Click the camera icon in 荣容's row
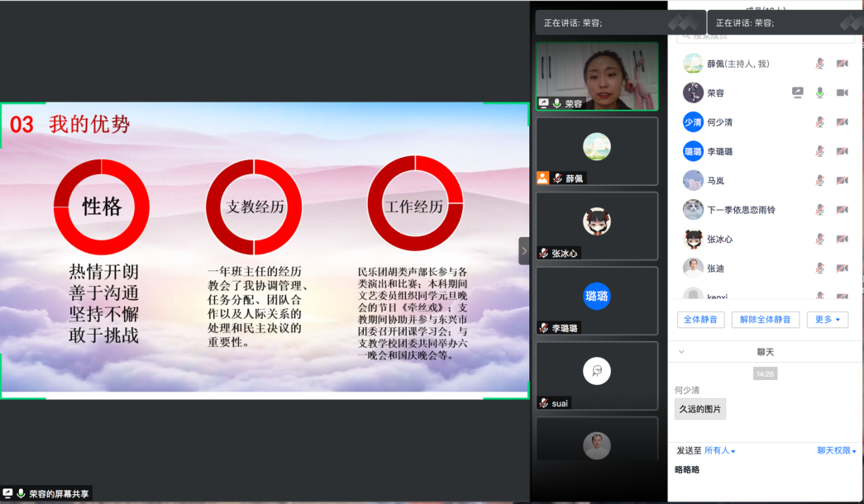The height and width of the screenshot is (504, 864). point(842,93)
